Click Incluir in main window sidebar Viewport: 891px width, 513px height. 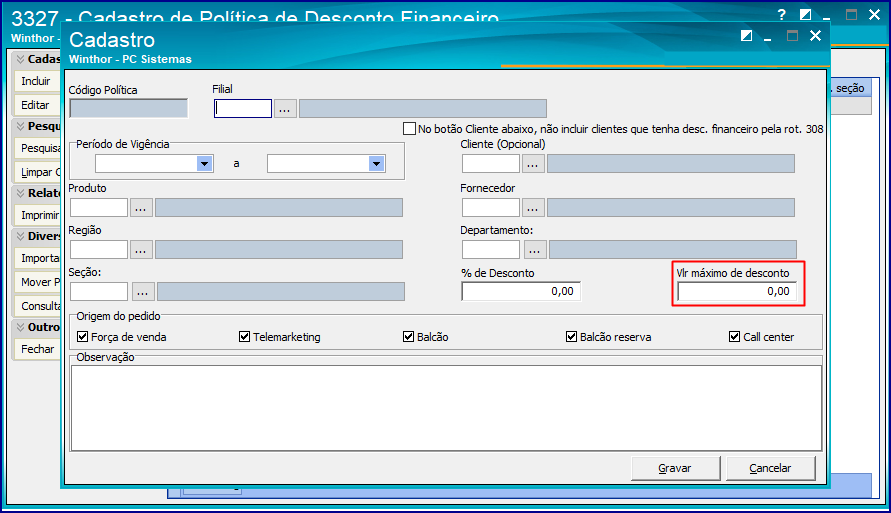[37, 81]
